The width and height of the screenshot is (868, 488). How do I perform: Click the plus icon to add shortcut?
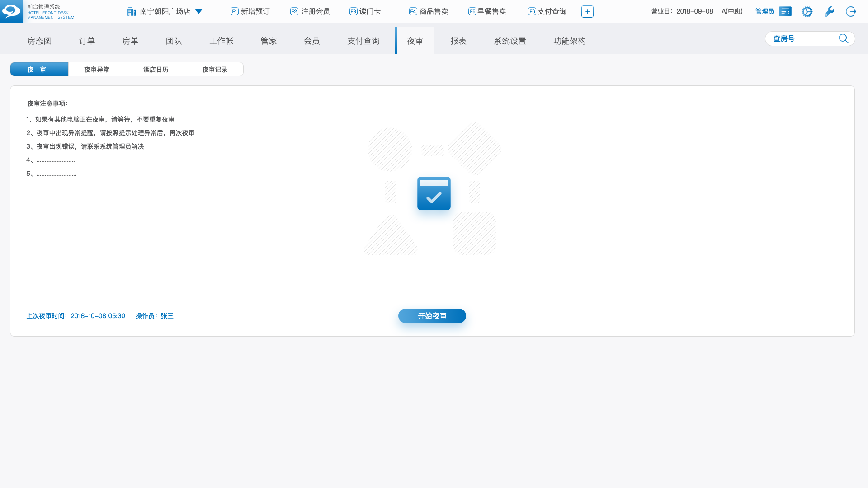587,12
